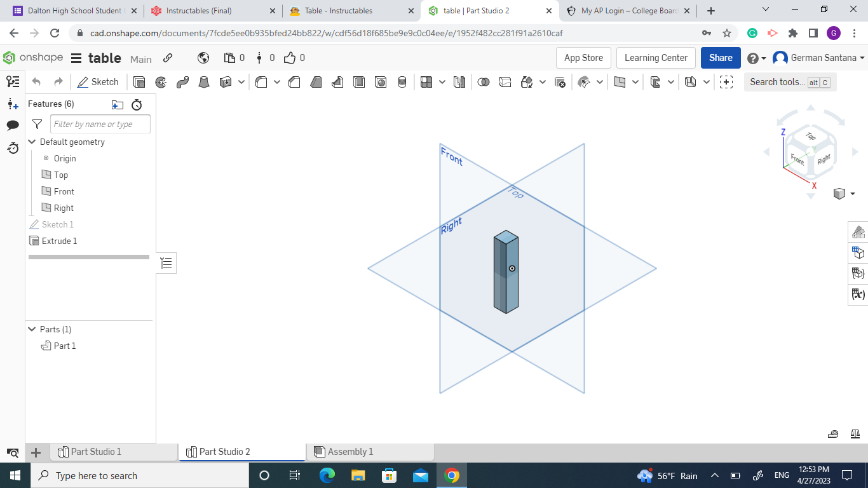
Task: Click the Share button
Action: point(720,57)
